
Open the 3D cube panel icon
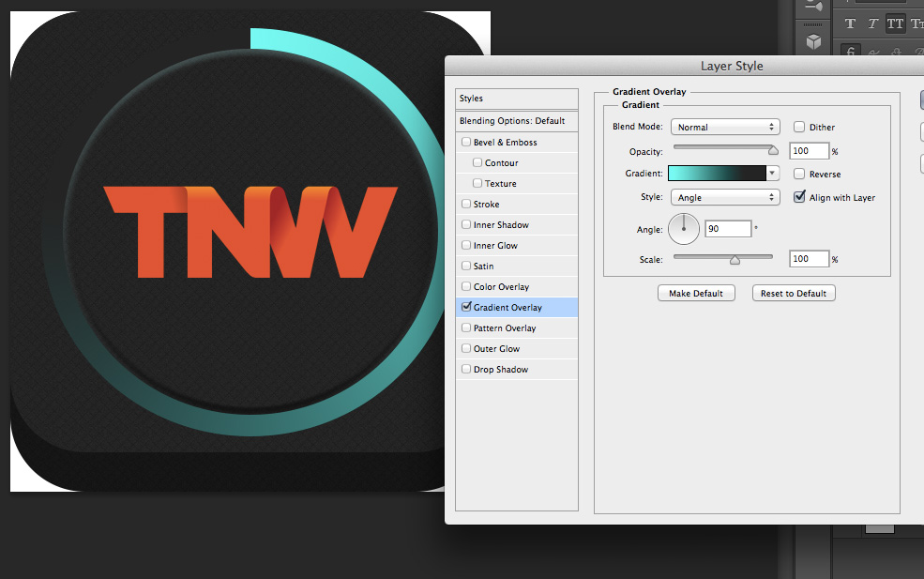(814, 41)
